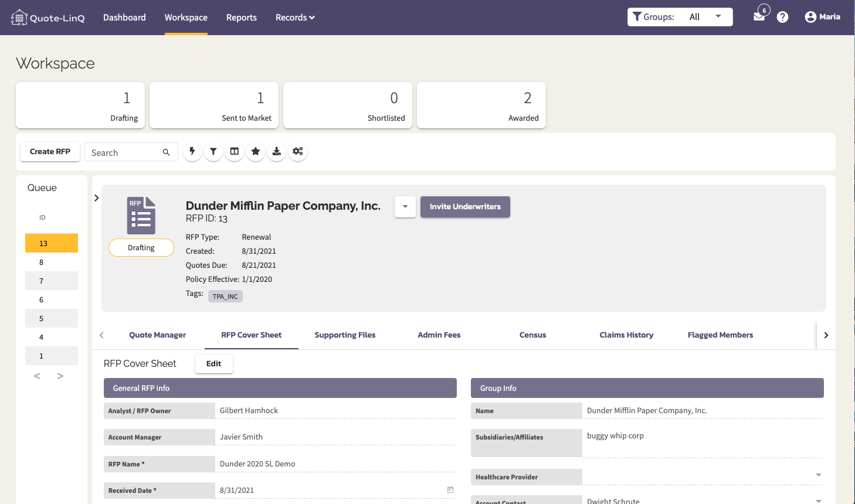Open the gears settings icon

coord(298,152)
